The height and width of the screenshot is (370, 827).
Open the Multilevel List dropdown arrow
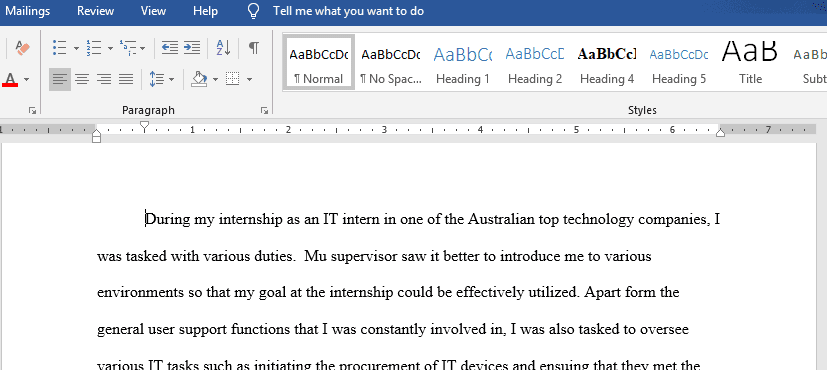point(143,48)
